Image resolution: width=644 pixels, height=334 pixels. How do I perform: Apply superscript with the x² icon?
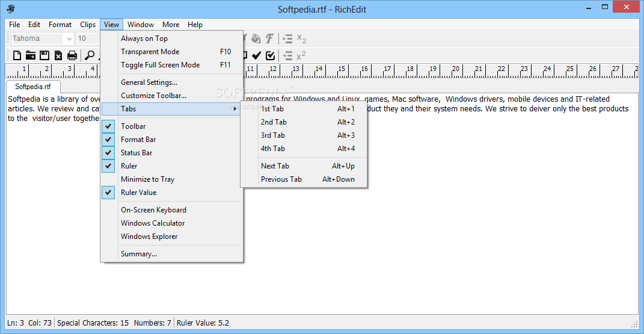click(301, 55)
